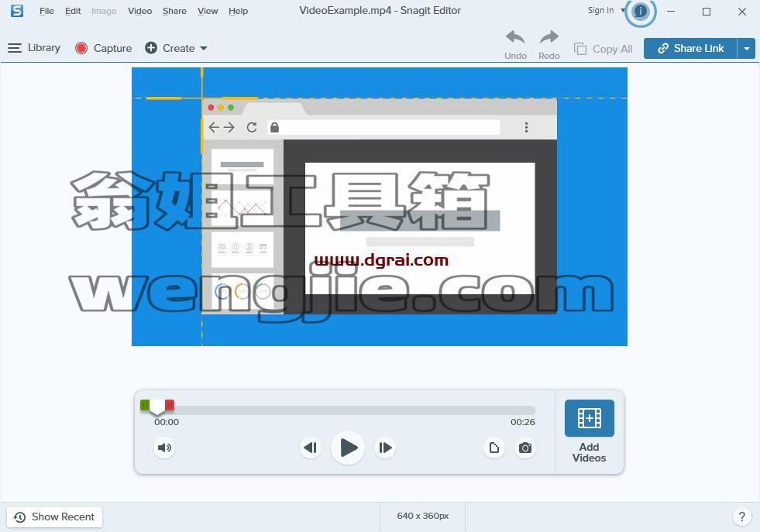
Task: Click the Snagit logo icon
Action: click(17, 11)
